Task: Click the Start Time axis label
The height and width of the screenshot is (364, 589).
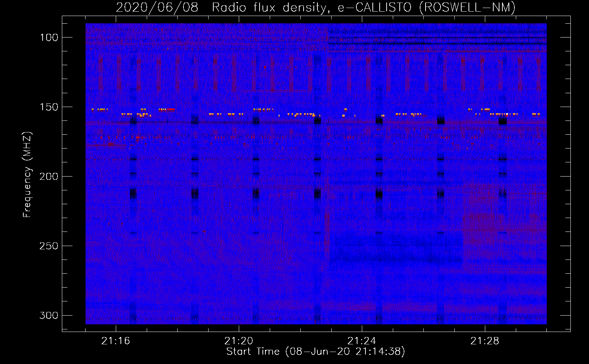Action: [x=316, y=352]
